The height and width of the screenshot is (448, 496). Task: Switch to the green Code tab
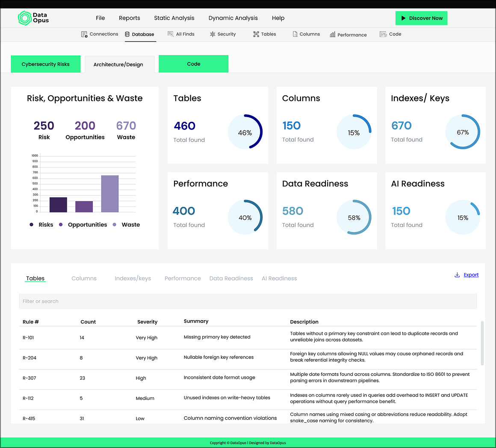(x=193, y=64)
